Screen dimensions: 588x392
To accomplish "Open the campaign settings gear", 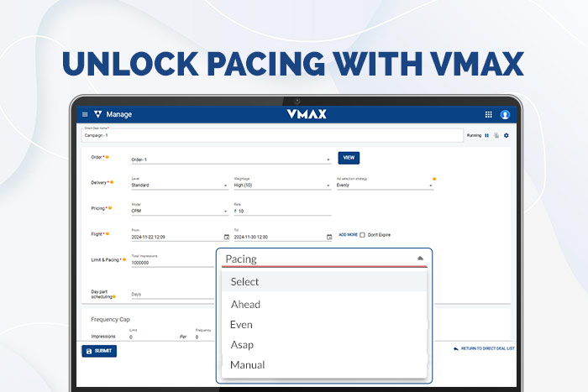I will click(x=507, y=135).
